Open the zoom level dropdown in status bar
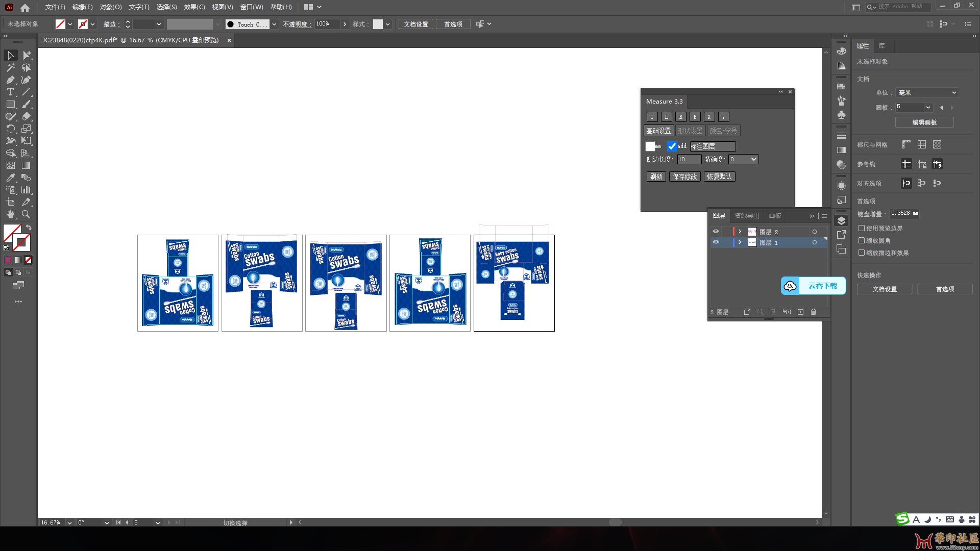 tap(69, 523)
